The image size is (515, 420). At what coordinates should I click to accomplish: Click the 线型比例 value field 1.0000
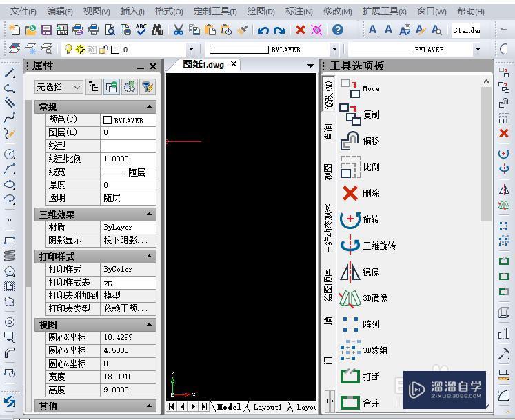click(x=128, y=159)
